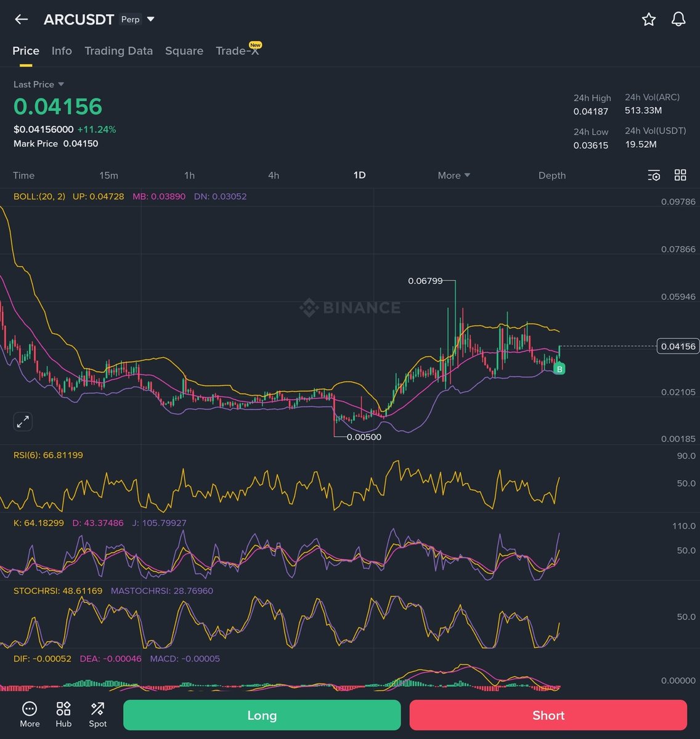Open price alerts via the bell icon
The height and width of the screenshot is (739, 700).
tap(678, 19)
